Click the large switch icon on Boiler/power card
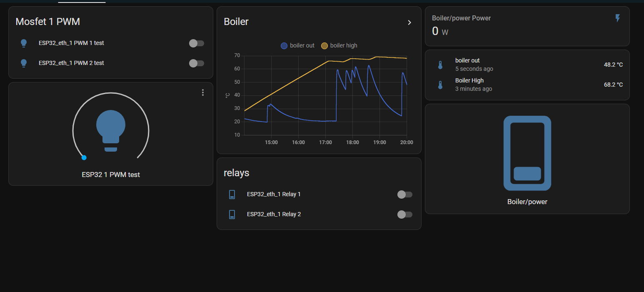Image resolution: width=644 pixels, height=292 pixels. (x=527, y=153)
